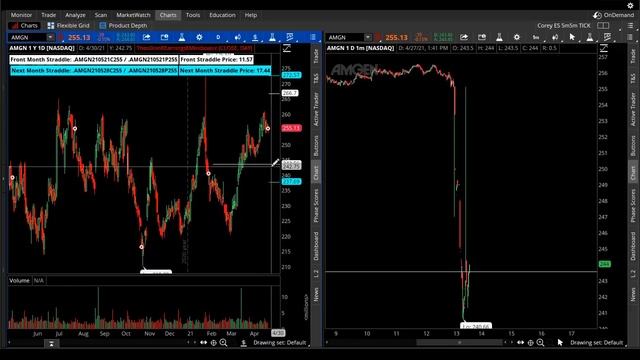Open right chart settings gear
The height and width of the screenshot is (360, 640).
517,37
